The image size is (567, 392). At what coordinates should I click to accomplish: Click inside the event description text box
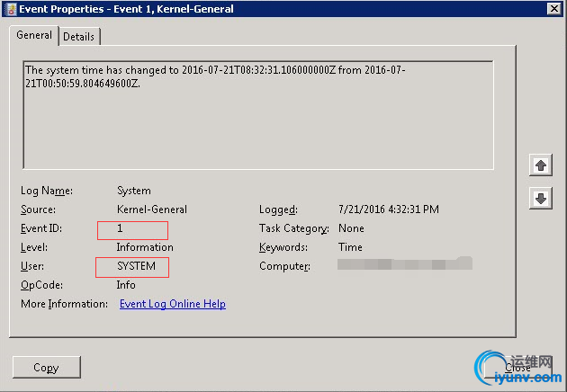pyautogui.click(x=258, y=115)
